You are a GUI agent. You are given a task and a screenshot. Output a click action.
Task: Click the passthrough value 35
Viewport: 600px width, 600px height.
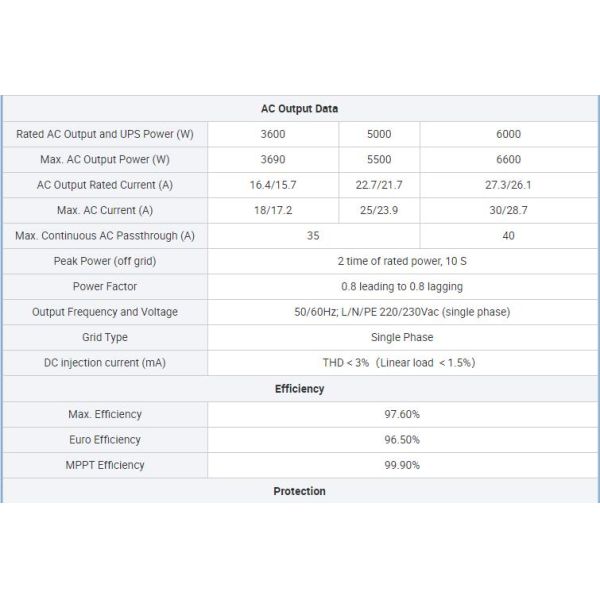[x=313, y=236]
